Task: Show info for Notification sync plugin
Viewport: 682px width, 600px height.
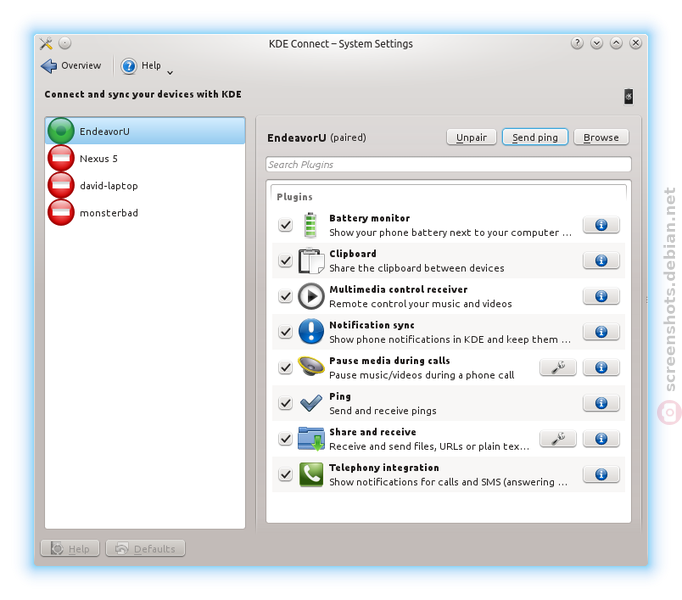Action: 601,332
